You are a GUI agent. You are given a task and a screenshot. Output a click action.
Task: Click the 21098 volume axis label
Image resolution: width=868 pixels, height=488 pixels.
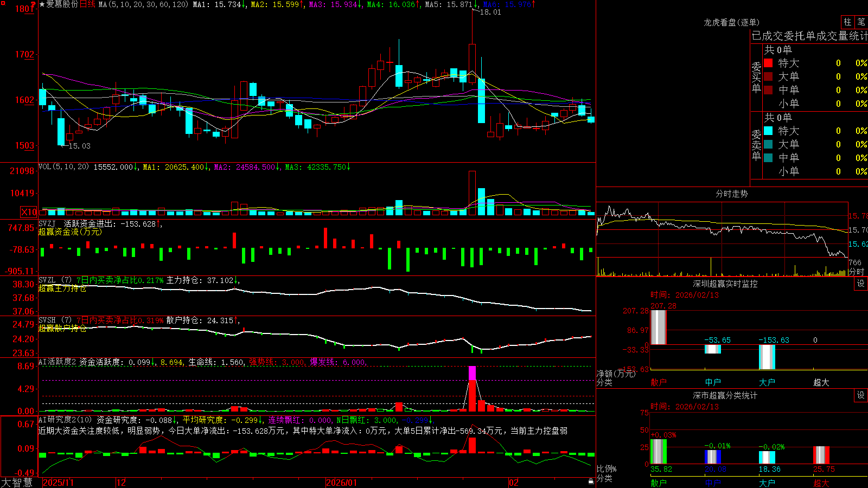pyautogui.click(x=22, y=171)
